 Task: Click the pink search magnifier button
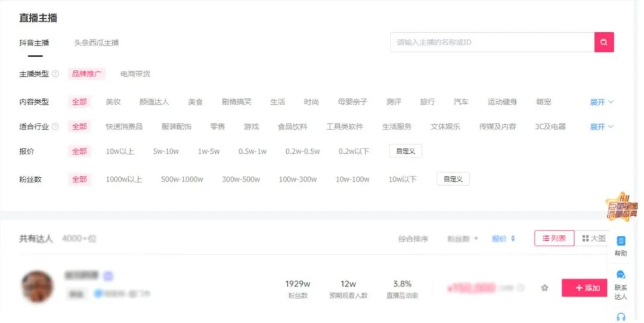click(604, 42)
